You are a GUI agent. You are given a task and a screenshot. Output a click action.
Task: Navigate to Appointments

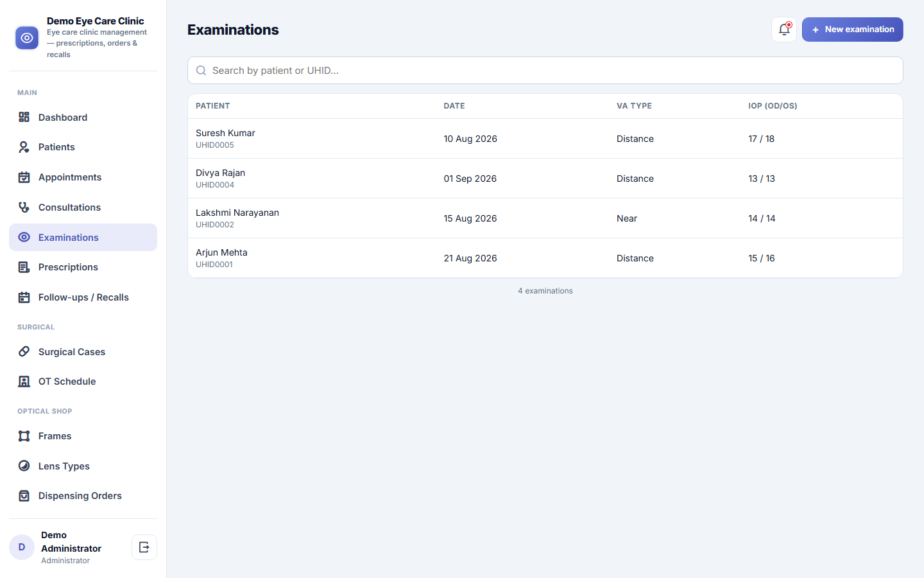click(x=83, y=177)
